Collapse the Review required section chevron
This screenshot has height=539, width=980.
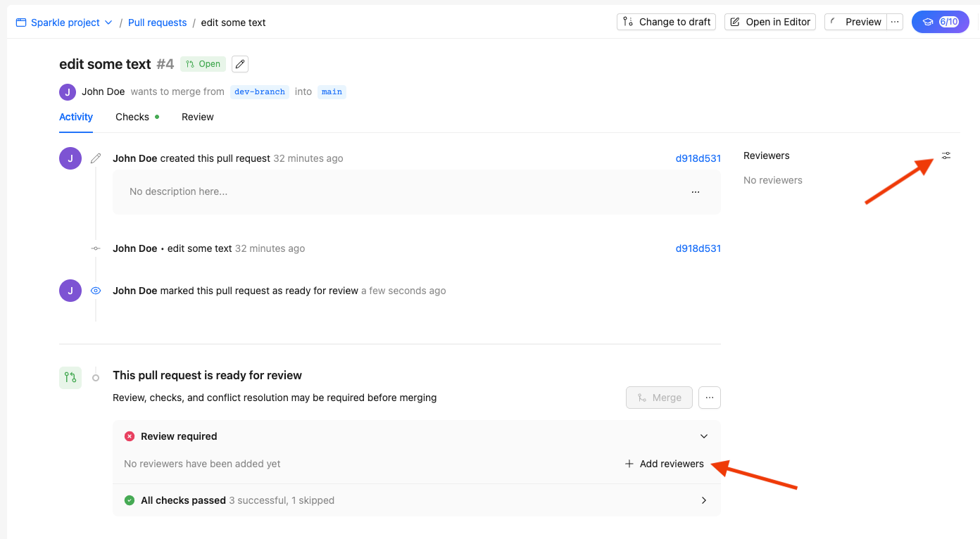(704, 436)
